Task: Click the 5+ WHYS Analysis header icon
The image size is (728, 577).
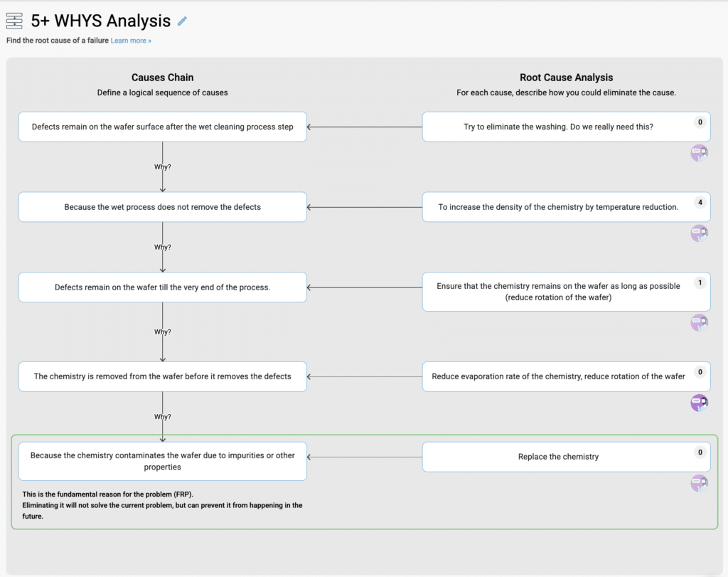Action: point(14,21)
